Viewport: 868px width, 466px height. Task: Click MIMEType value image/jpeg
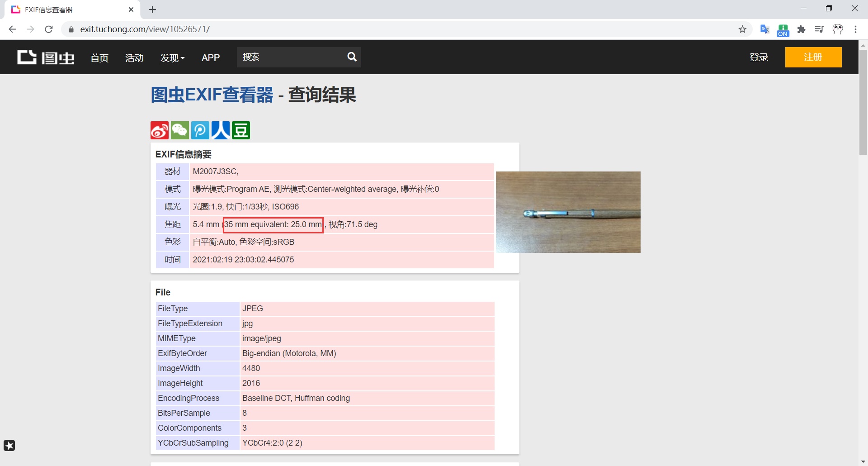tap(261, 338)
